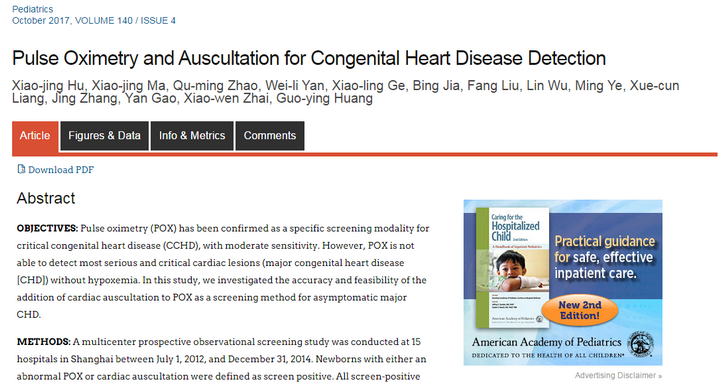Click author name Xiao-wen Zhai

pos(226,98)
